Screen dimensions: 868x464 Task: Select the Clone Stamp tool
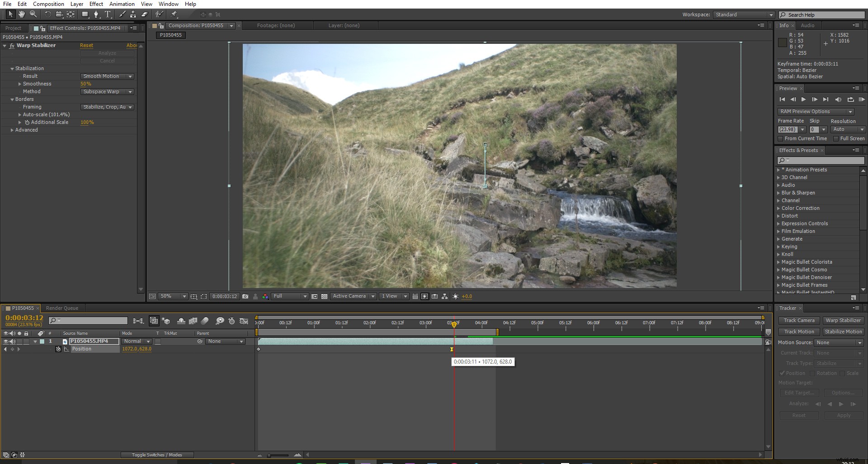pyautogui.click(x=133, y=14)
